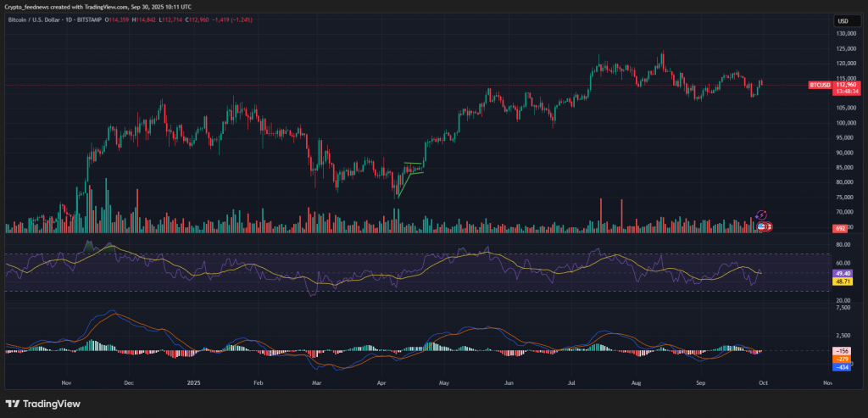The width and height of the screenshot is (868, 418).
Task: Click the pink MACD histogram -156 label
Action: [x=843, y=351]
